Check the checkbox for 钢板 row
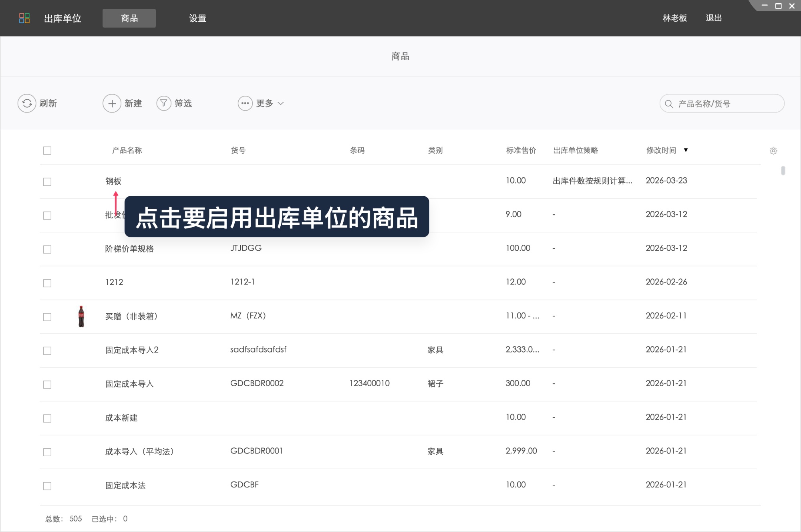This screenshot has height=532, width=801. [x=47, y=181]
